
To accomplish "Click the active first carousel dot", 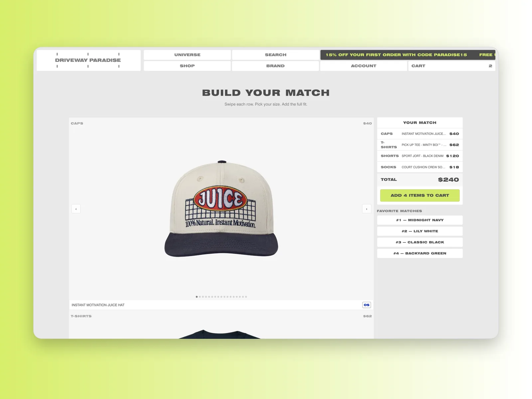I will (197, 297).
